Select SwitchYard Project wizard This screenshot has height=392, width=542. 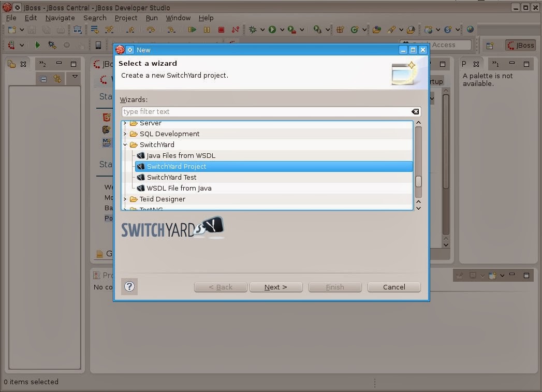274,167
